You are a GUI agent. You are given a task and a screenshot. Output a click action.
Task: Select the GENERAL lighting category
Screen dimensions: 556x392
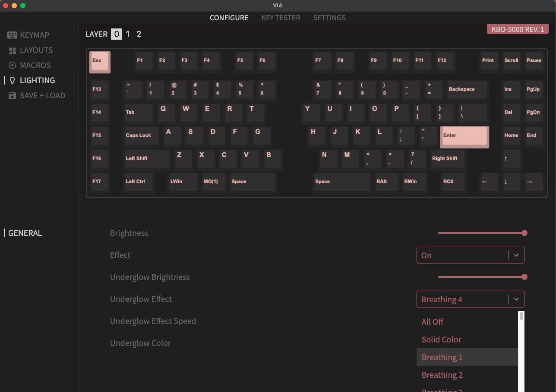click(x=25, y=233)
